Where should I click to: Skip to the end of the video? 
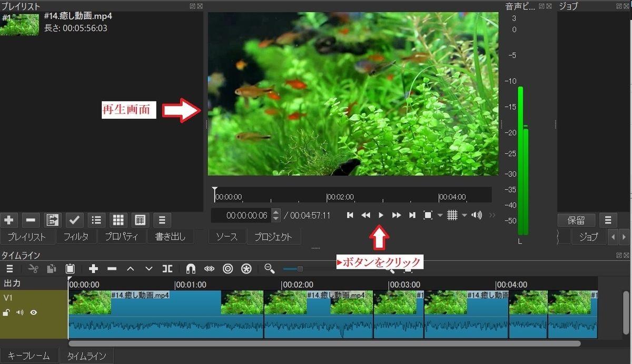point(412,215)
